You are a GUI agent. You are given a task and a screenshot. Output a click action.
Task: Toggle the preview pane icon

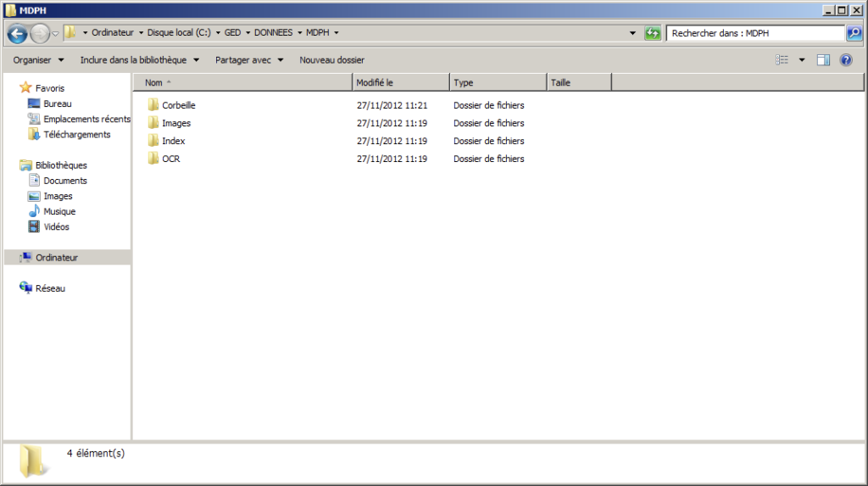point(823,60)
